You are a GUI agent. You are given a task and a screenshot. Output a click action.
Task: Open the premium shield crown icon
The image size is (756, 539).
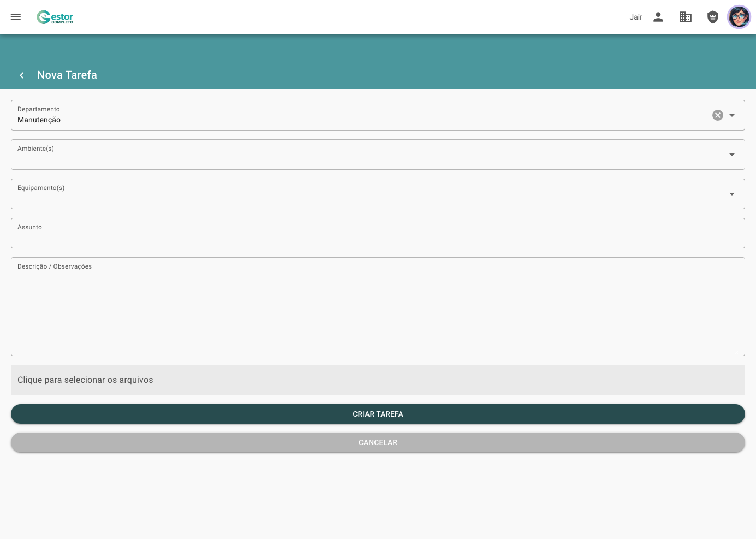tap(713, 17)
